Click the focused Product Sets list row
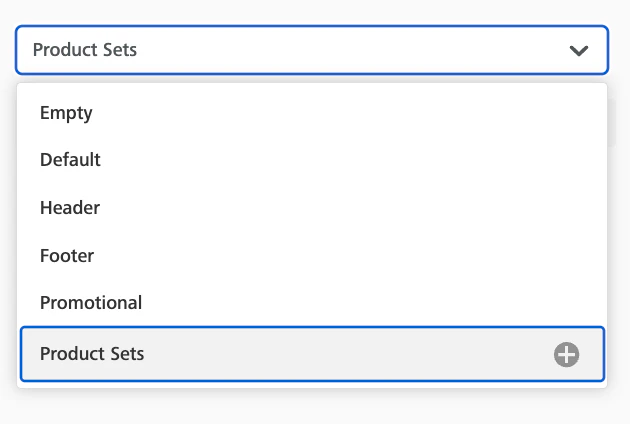630x424 pixels. point(300,354)
